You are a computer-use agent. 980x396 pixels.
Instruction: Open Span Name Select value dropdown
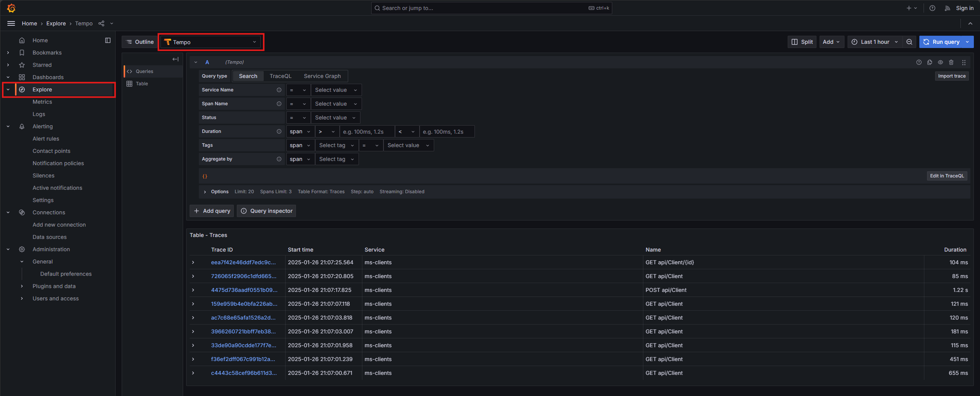click(336, 104)
